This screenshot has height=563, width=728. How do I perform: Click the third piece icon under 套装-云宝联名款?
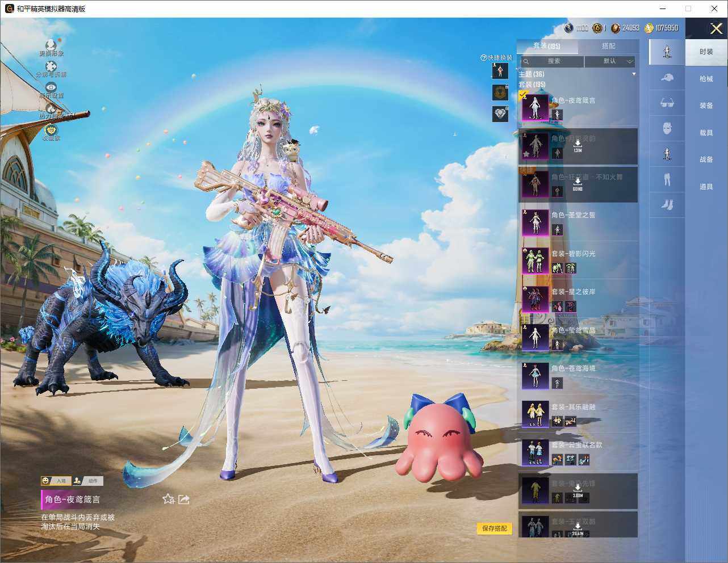(584, 460)
